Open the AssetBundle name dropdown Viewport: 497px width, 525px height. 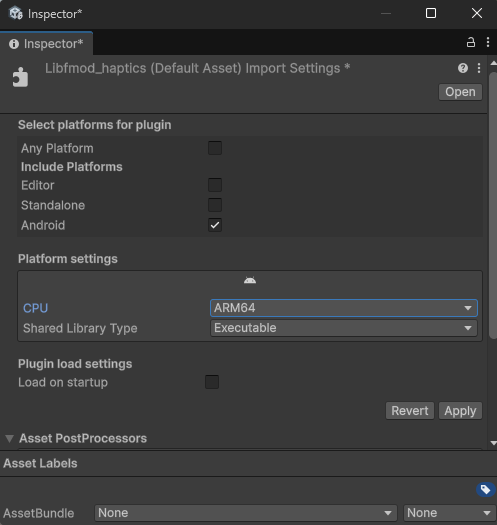(x=245, y=513)
